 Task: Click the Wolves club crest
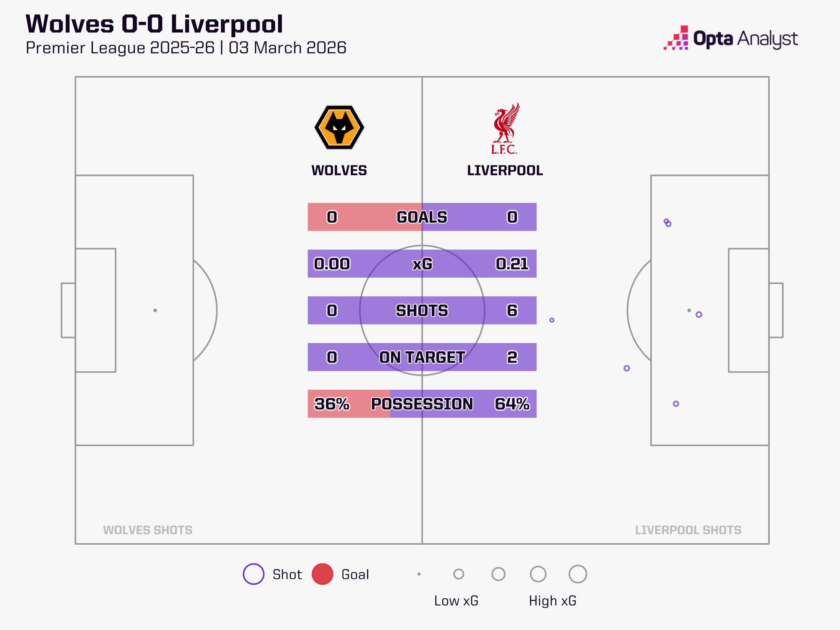tap(339, 127)
